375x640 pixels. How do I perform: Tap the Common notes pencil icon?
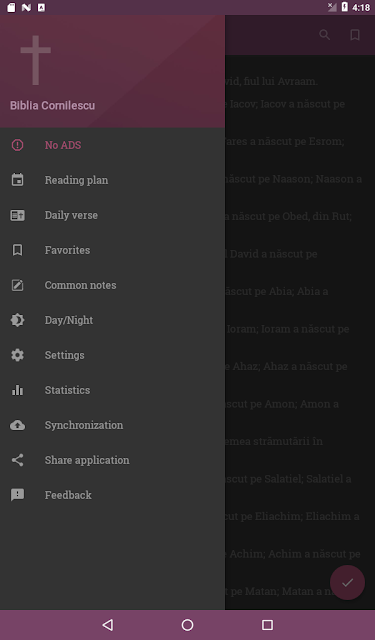17,285
